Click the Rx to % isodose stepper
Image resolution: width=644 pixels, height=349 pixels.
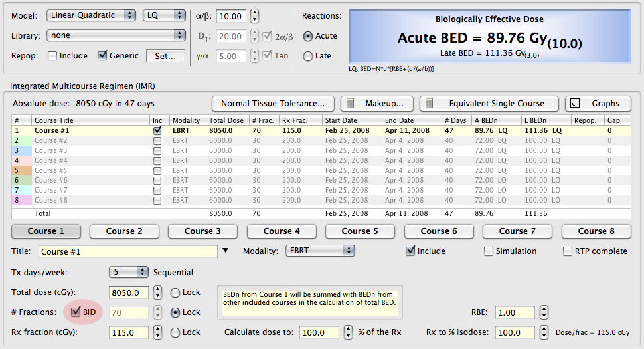[x=543, y=332]
